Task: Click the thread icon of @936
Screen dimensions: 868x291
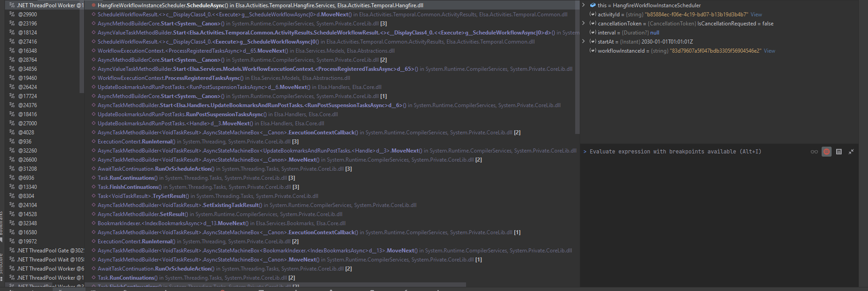Action: 12,141
